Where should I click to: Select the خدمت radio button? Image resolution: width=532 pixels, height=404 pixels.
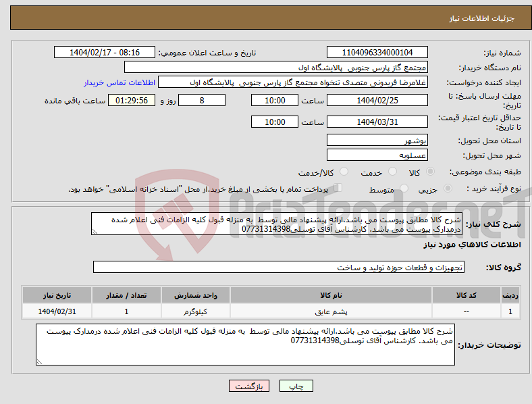(x=392, y=172)
